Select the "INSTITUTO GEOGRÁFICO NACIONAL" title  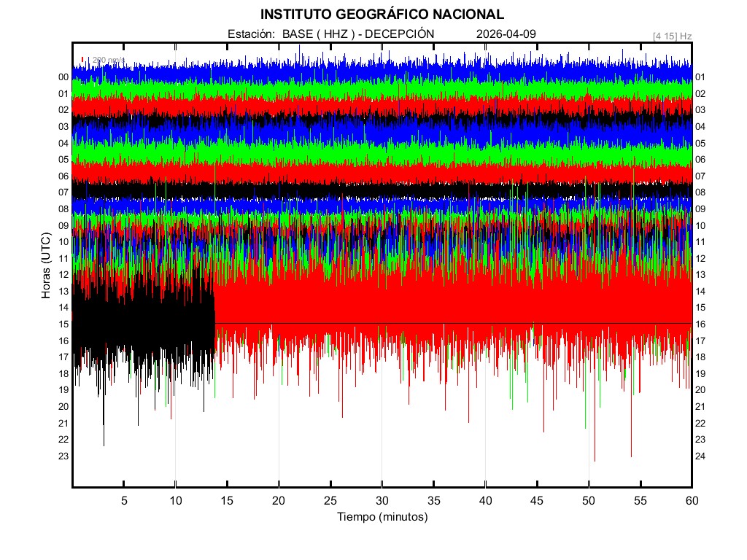[x=382, y=15]
